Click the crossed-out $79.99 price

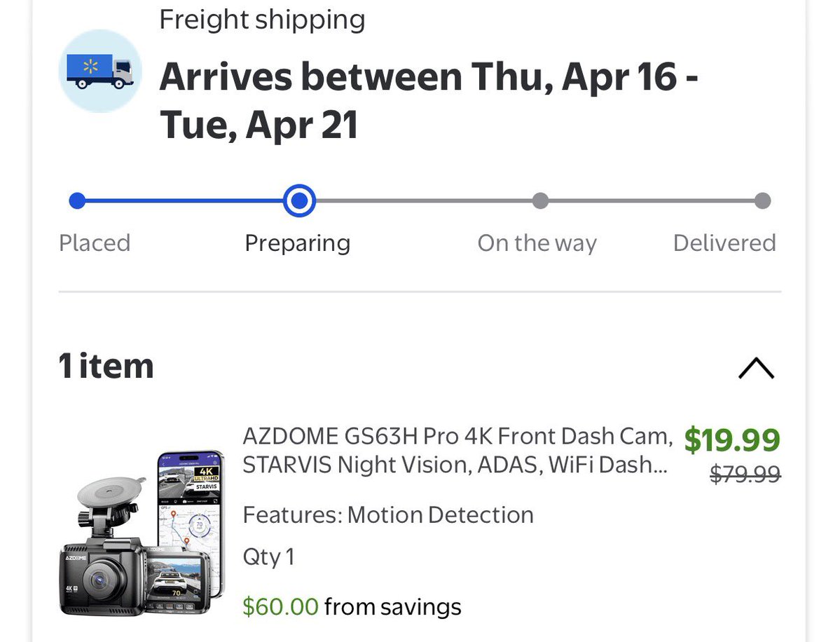point(745,475)
